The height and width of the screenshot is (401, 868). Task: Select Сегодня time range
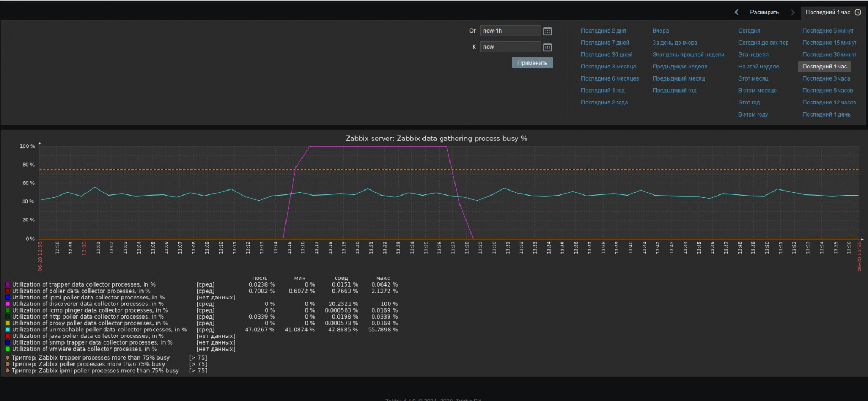(x=749, y=31)
